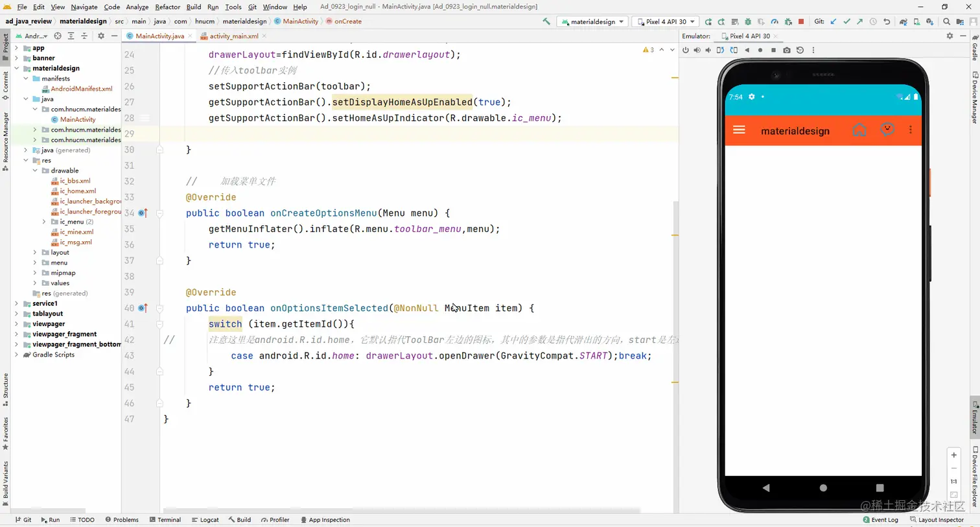This screenshot has width=980, height=527.
Task: Open the App Inspection tool window
Action: tap(325, 520)
